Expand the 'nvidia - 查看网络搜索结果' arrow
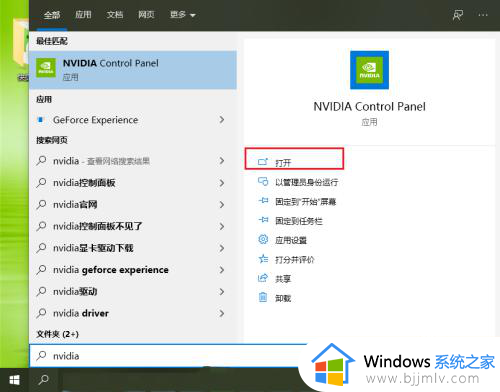The image size is (500, 392). click(x=222, y=161)
